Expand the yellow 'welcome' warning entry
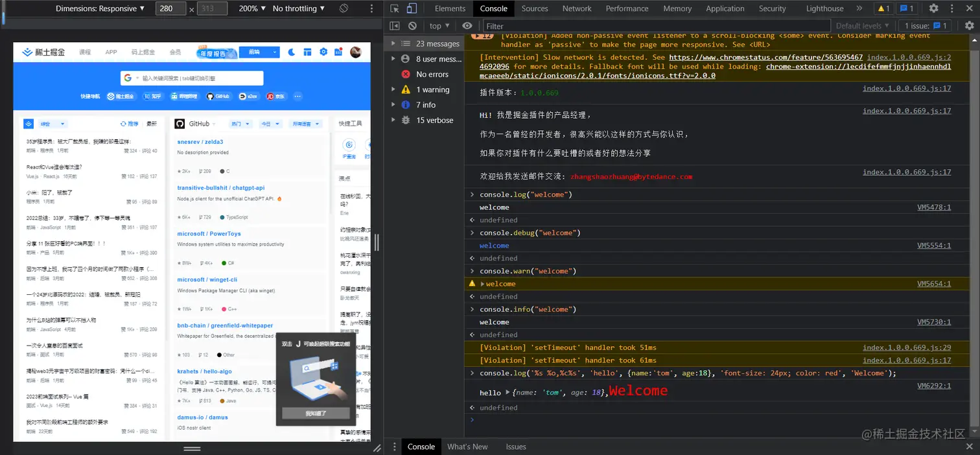 482,284
